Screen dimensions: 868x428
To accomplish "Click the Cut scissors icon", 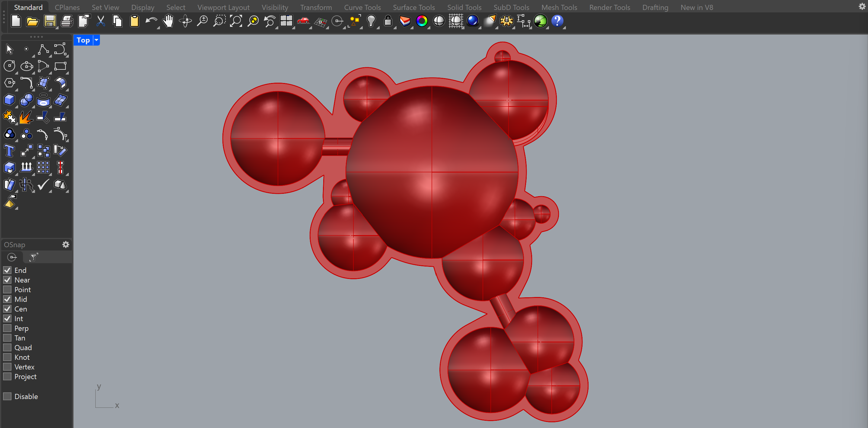I will coord(101,21).
